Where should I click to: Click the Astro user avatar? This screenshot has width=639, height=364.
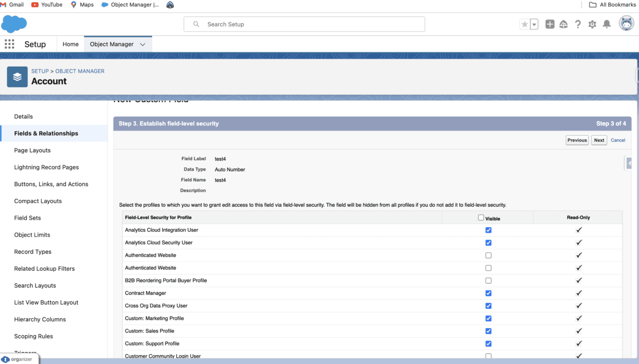pyautogui.click(x=625, y=24)
